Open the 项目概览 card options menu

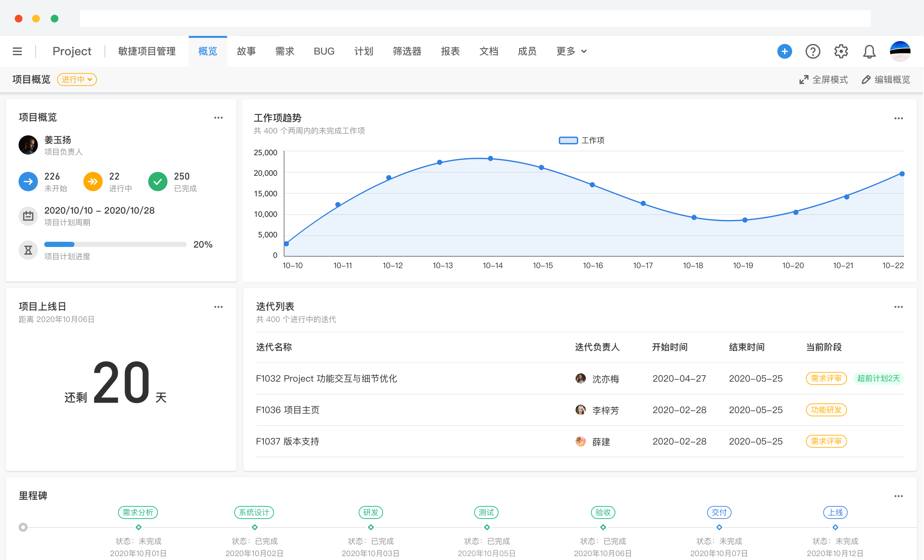click(x=218, y=117)
